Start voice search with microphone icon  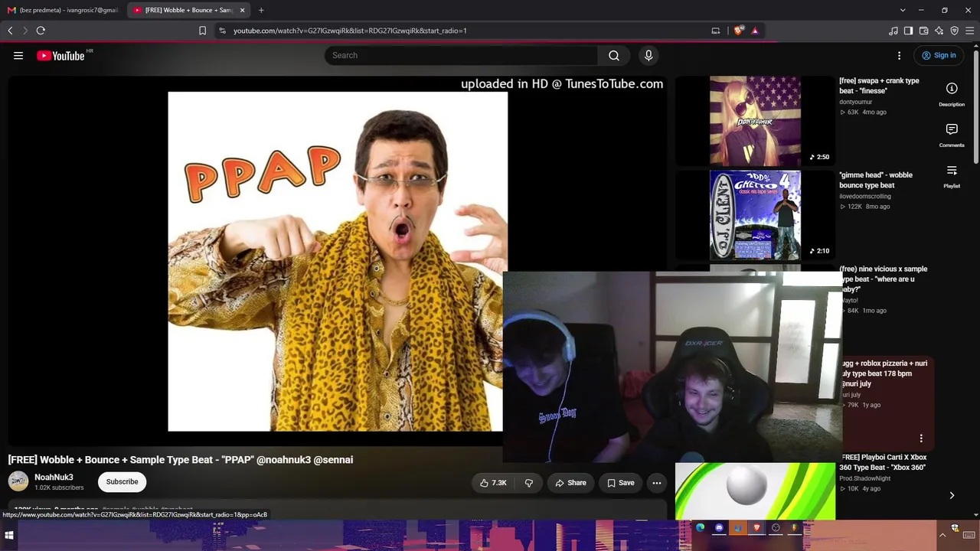[x=648, y=55]
